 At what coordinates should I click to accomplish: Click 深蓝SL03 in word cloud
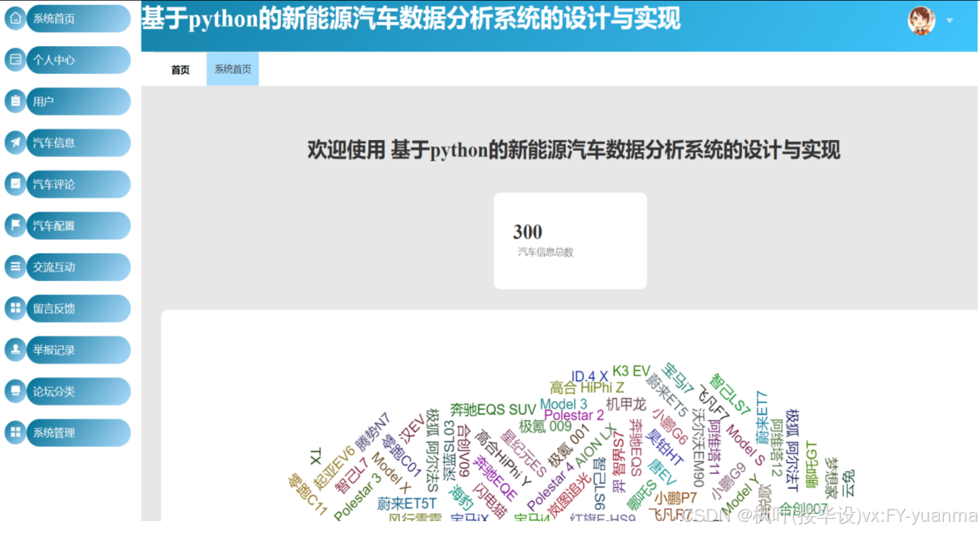click(x=450, y=450)
